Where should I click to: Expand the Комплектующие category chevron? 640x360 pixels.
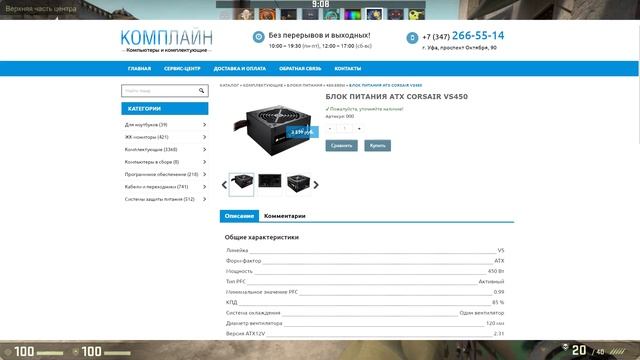204,149
